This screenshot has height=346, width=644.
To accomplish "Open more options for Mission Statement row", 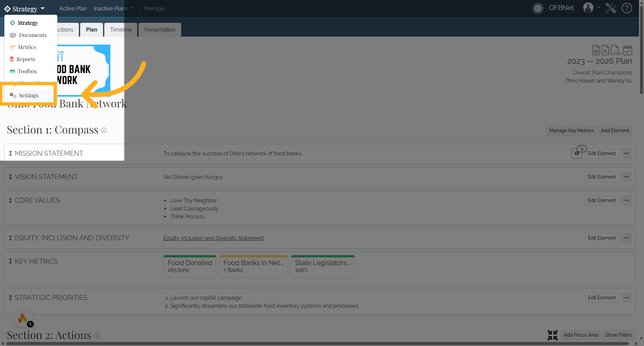I will [x=627, y=153].
